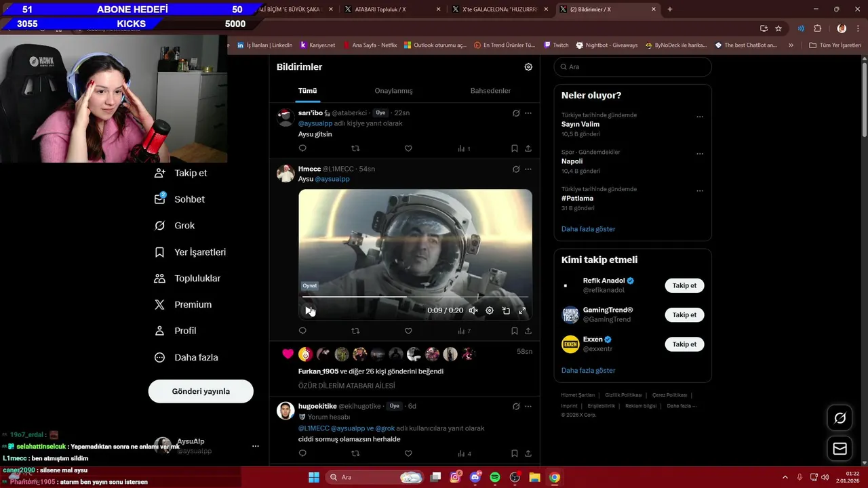Open Chrome from taskbar

pos(555,477)
